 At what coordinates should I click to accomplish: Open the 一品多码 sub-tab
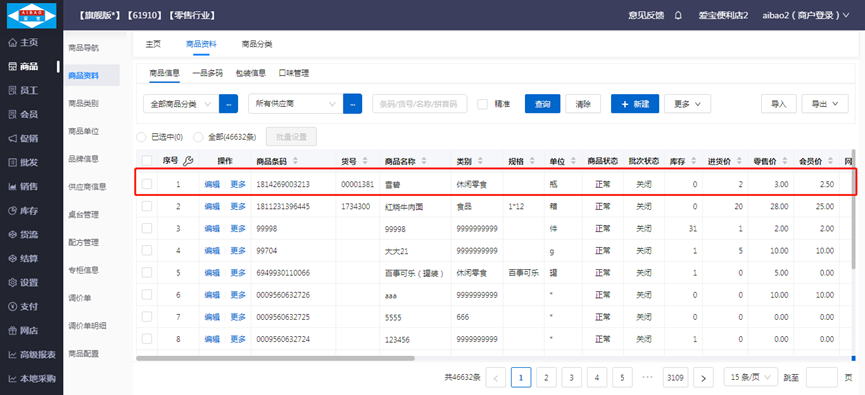point(207,73)
